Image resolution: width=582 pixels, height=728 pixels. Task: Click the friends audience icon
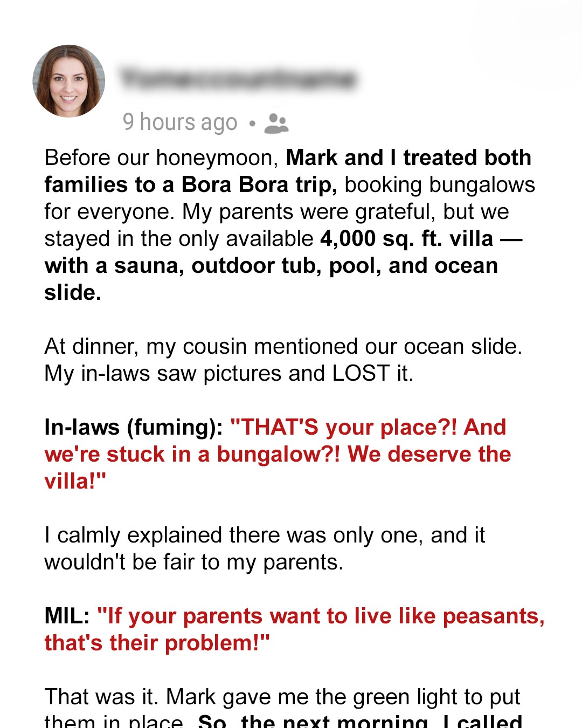point(276,123)
